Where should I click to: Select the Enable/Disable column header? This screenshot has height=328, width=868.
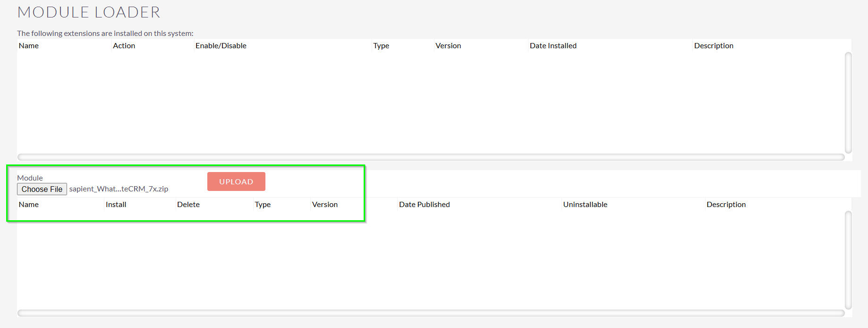tap(221, 46)
